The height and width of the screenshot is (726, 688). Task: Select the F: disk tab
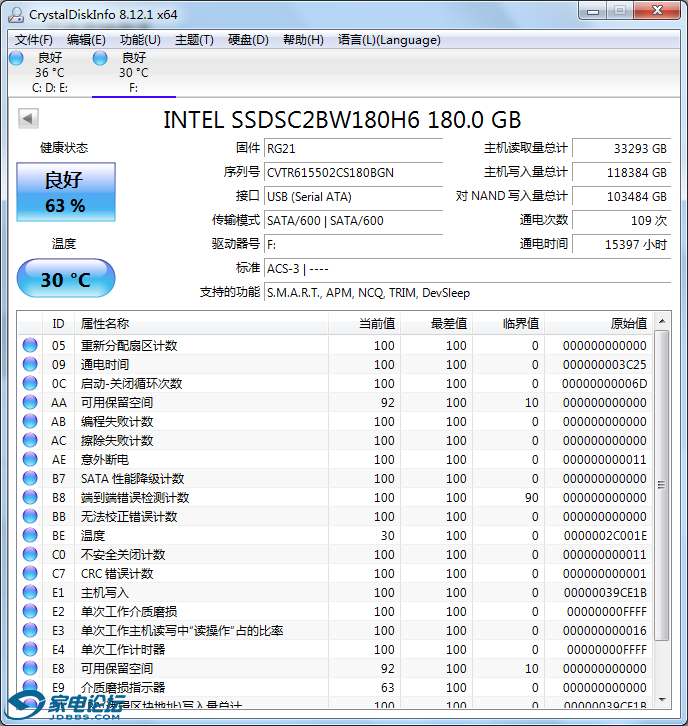coord(134,73)
